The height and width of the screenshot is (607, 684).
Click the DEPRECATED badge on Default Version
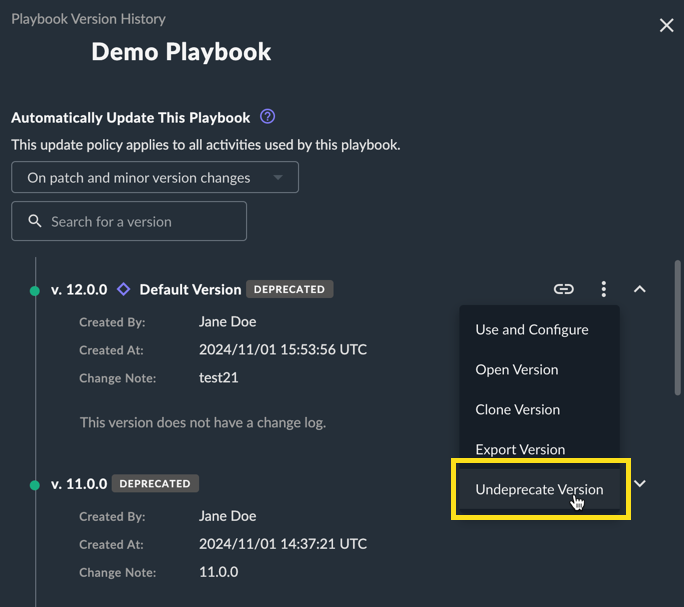tap(290, 289)
